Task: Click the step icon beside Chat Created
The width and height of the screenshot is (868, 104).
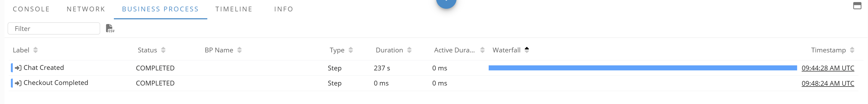Action: point(18,68)
